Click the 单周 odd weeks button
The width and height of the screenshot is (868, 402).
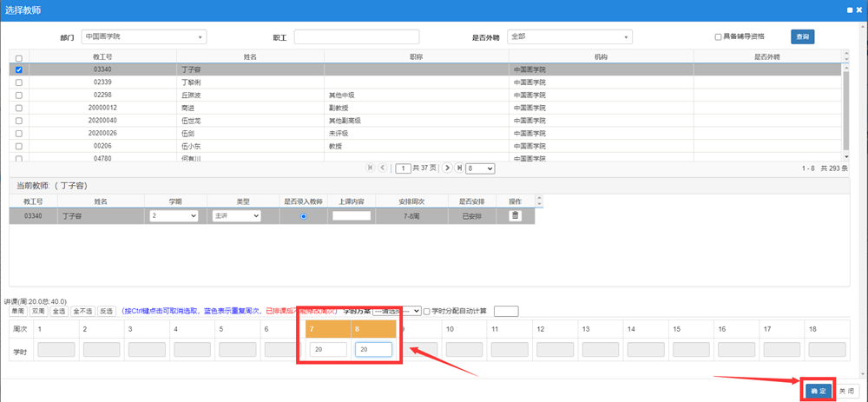tap(16, 311)
